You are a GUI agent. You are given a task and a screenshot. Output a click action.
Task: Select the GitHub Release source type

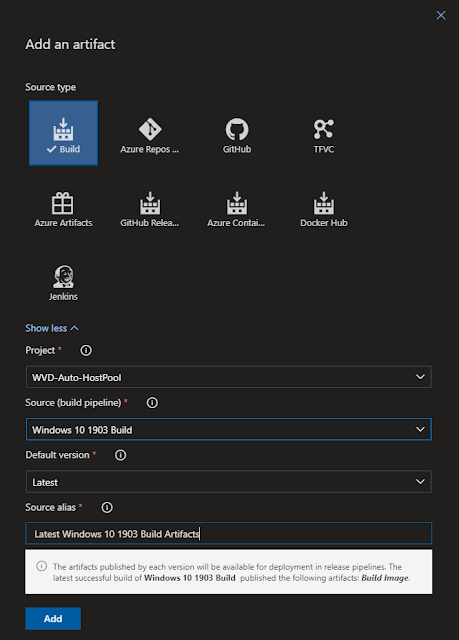click(150, 209)
